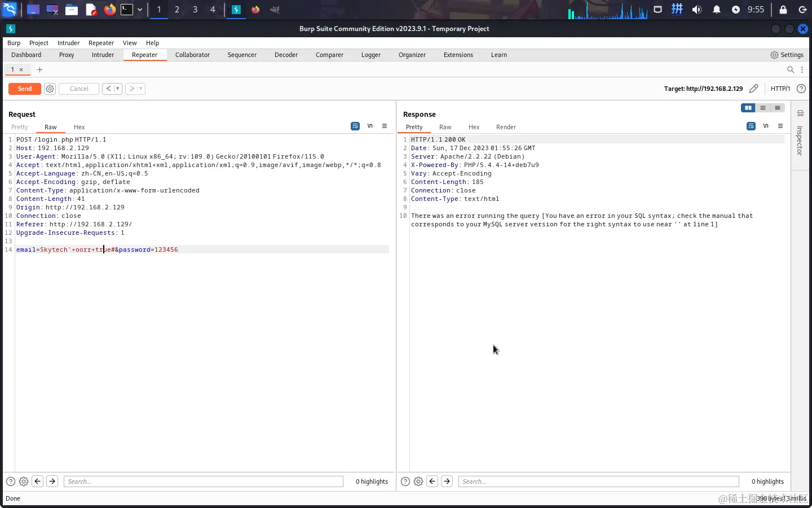Image resolution: width=812 pixels, height=508 pixels.
Task: Jump to previous request search match
Action: tap(38, 481)
